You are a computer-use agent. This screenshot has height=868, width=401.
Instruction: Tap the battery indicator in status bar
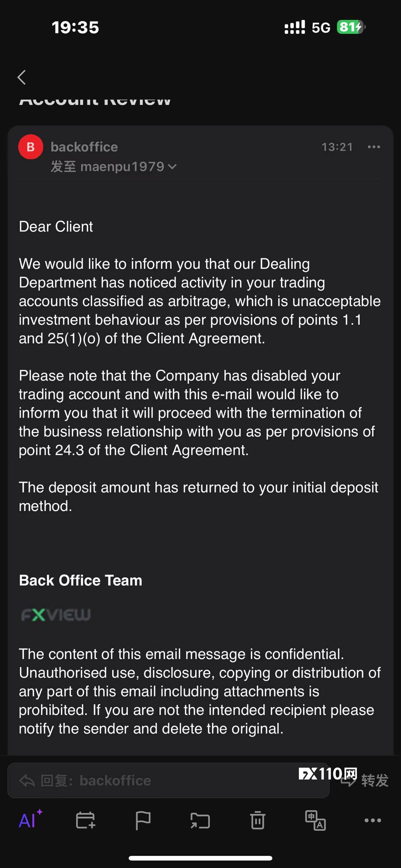[351, 27]
